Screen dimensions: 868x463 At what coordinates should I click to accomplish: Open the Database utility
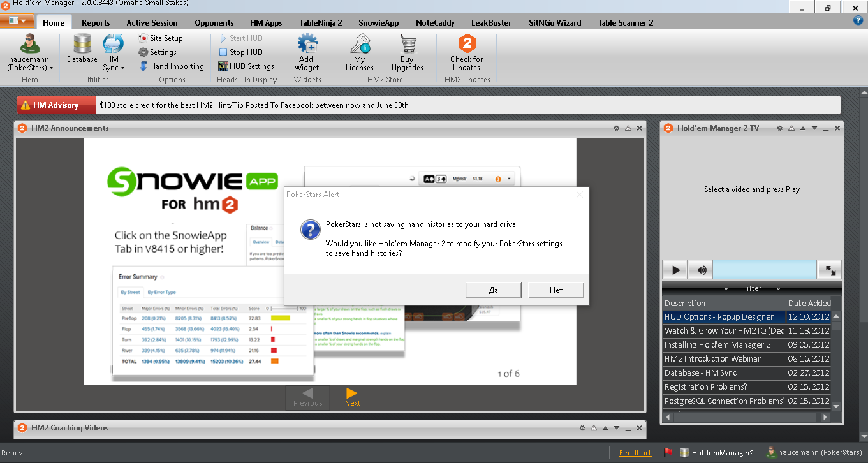82,48
